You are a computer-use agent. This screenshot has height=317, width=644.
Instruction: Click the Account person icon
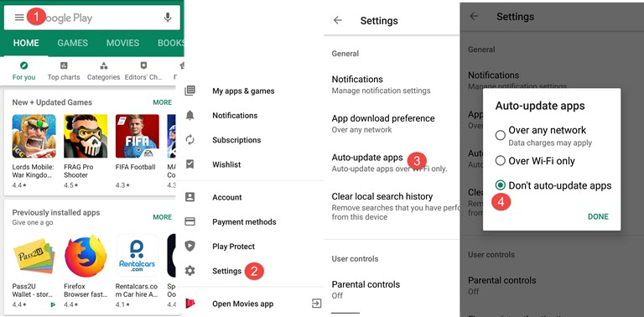coord(190,197)
